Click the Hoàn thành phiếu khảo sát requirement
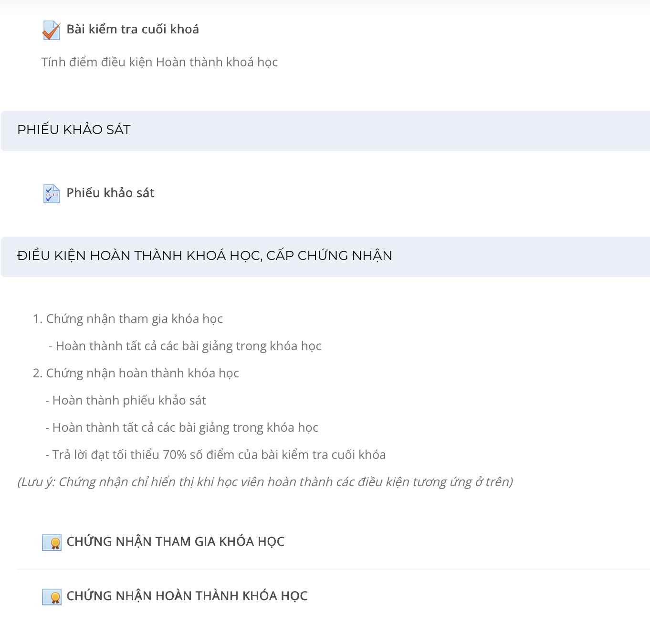The height and width of the screenshot is (644, 650). 126,401
